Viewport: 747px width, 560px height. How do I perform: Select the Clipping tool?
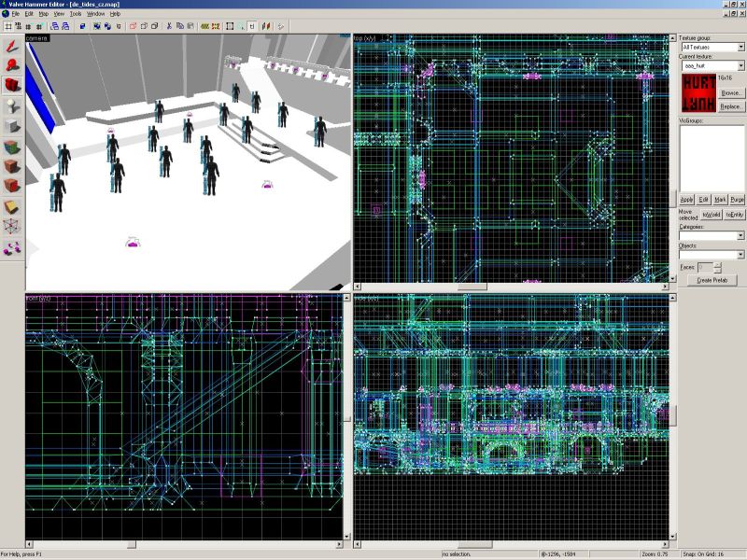pyautogui.click(x=11, y=206)
